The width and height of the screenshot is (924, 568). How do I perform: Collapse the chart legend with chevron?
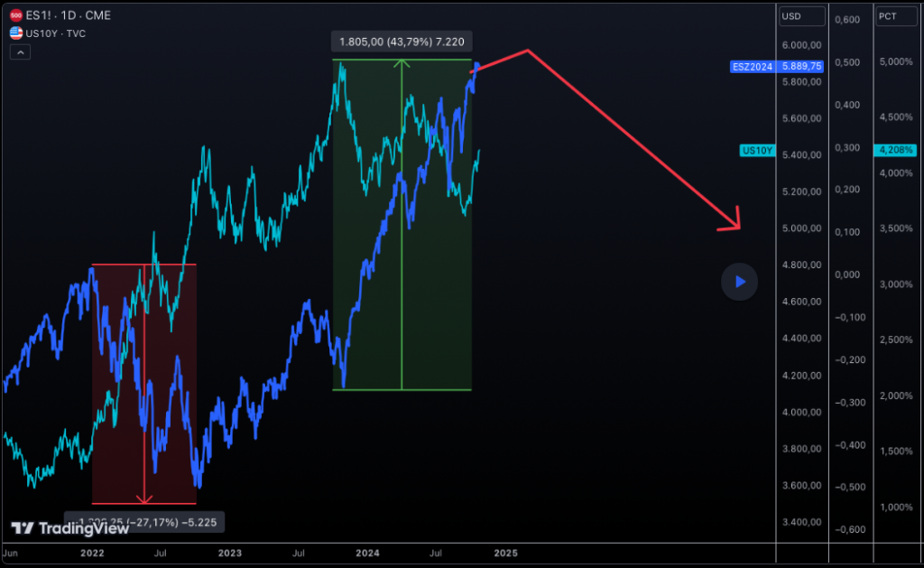tap(20, 52)
